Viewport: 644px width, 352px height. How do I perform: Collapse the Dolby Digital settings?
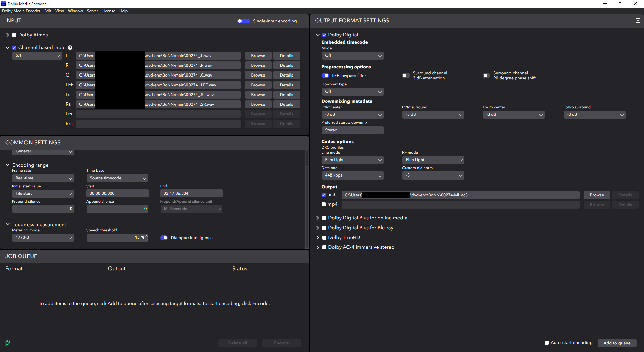[x=318, y=35]
